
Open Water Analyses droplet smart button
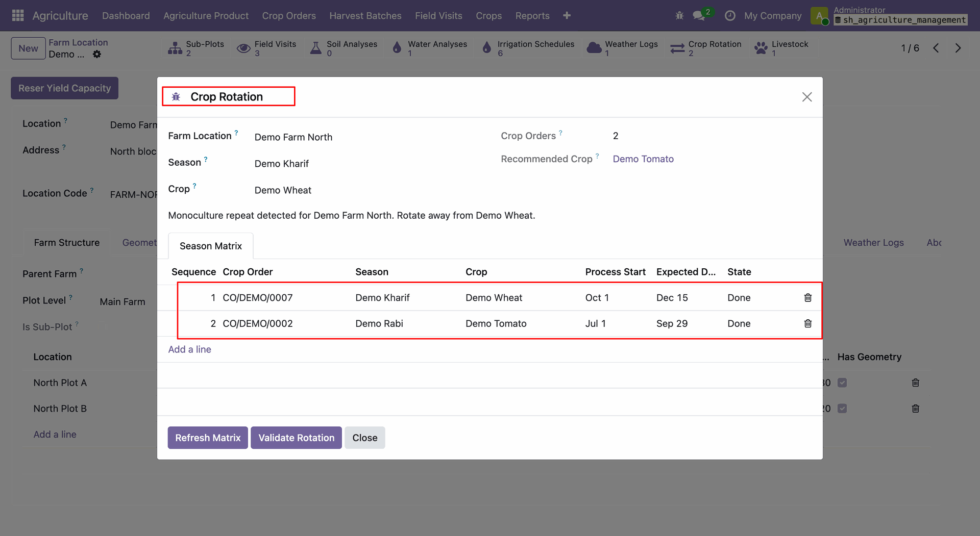429,48
